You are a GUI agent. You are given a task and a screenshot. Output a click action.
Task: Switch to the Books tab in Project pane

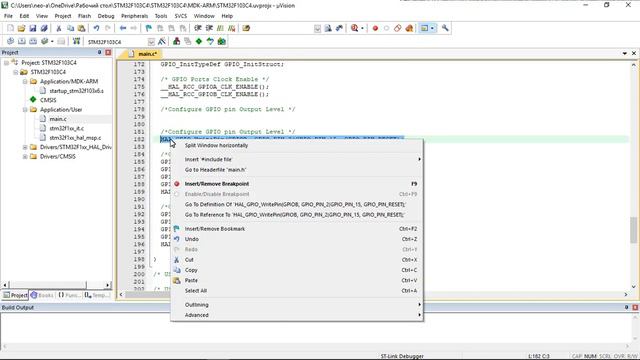coord(42,295)
